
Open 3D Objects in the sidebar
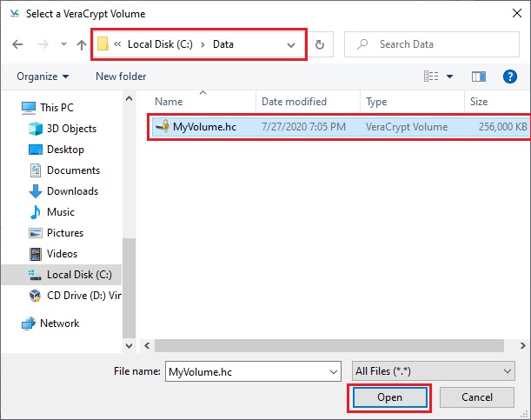pos(71,129)
